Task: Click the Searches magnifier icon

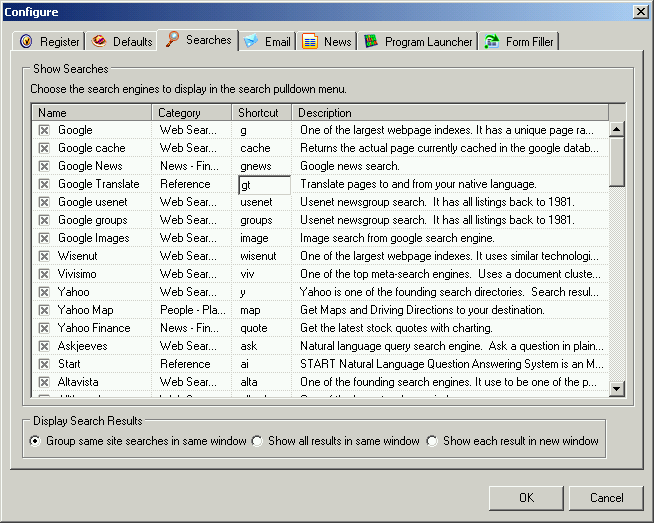Action: [x=172, y=39]
